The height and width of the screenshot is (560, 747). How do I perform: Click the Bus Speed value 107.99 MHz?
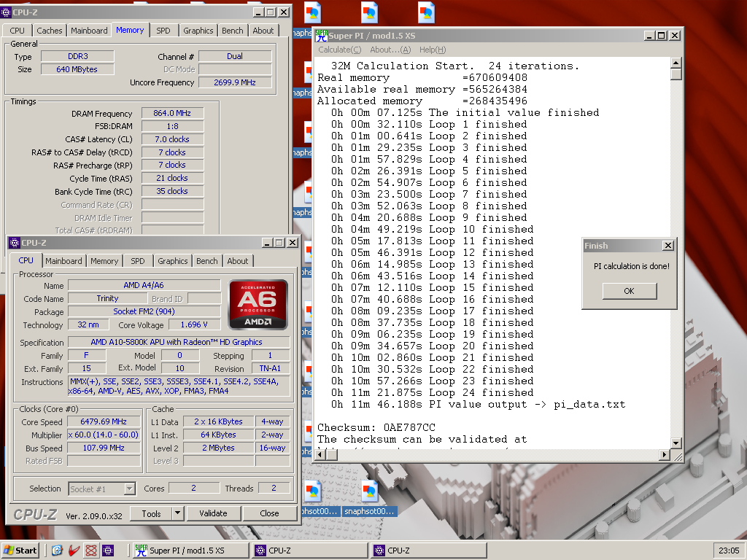104,448
